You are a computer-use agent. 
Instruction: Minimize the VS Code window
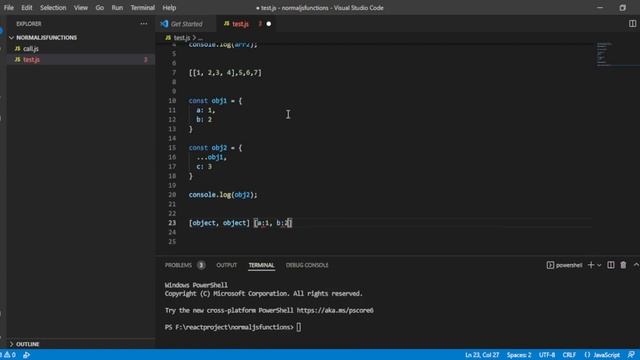600,8
